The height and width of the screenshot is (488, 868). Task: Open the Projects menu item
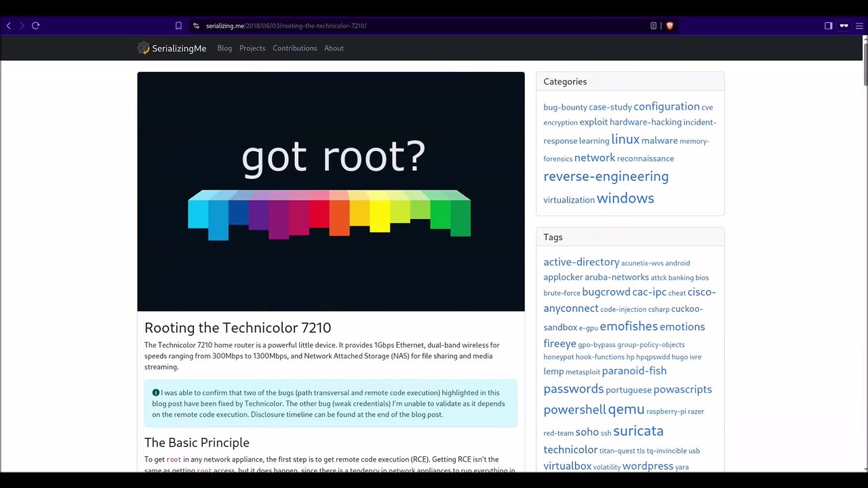pos(252,48)
